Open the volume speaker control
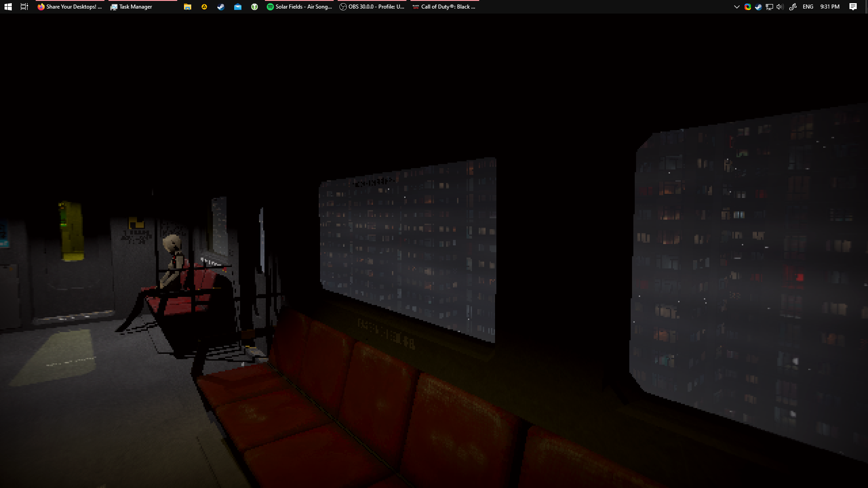Screen dimensions: 868x488 point(780,7)
